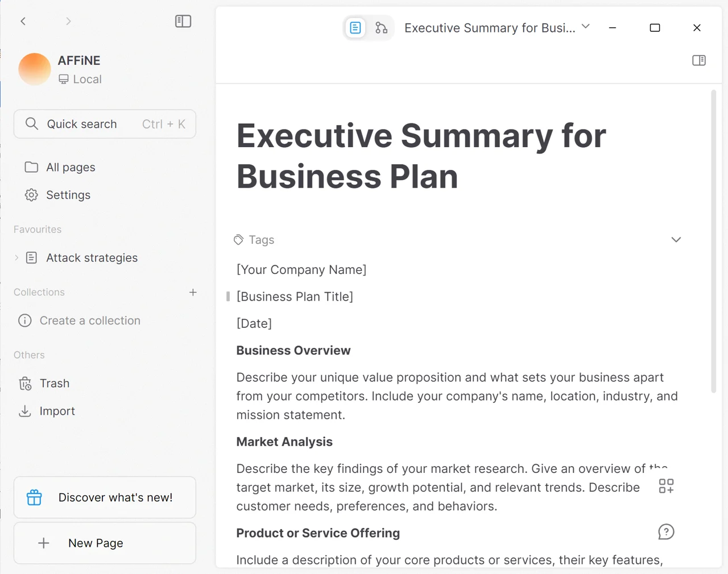Image resolution: width=728 pixels, height=574 pixels.
Task: Click the document vertical scrollbar
Action: pos(713,242)
